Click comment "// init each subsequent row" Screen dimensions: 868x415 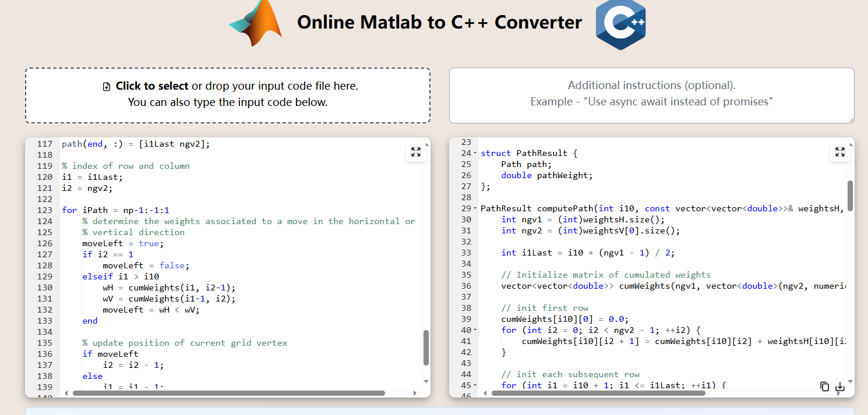[570, 374]
